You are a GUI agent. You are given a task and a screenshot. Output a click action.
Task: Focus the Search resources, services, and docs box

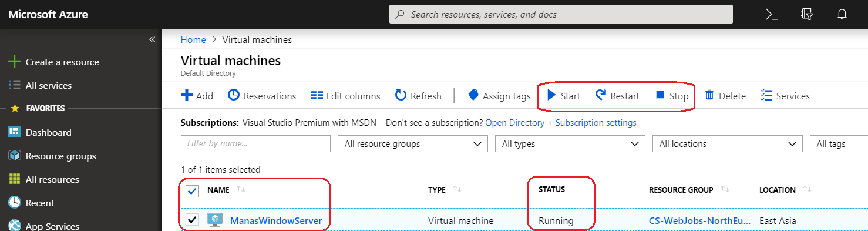click(x=561, y=14)
